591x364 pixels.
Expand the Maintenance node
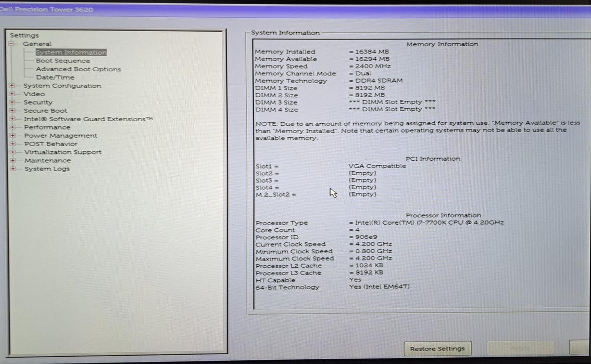point(13,160)
